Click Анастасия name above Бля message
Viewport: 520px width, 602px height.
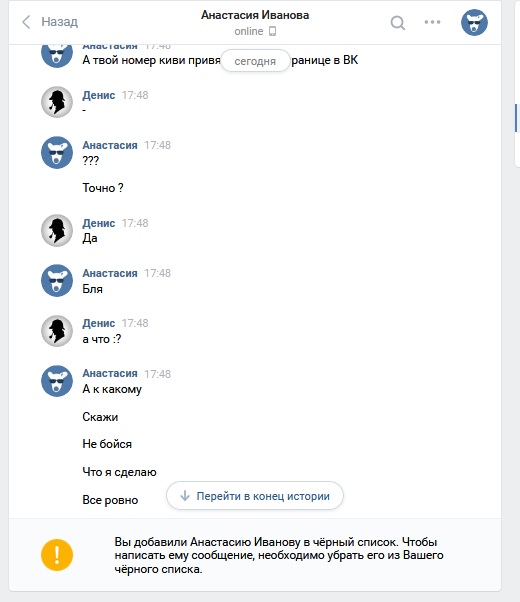pos(110,273)
